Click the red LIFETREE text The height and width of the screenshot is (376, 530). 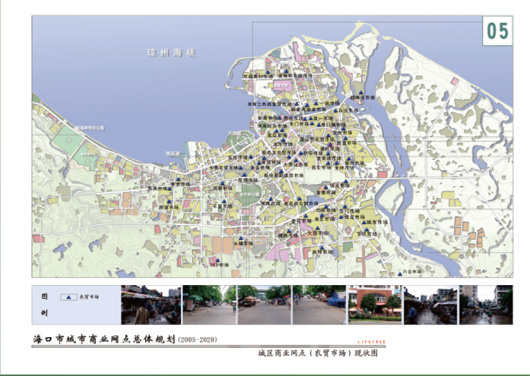tap(371, 342)
